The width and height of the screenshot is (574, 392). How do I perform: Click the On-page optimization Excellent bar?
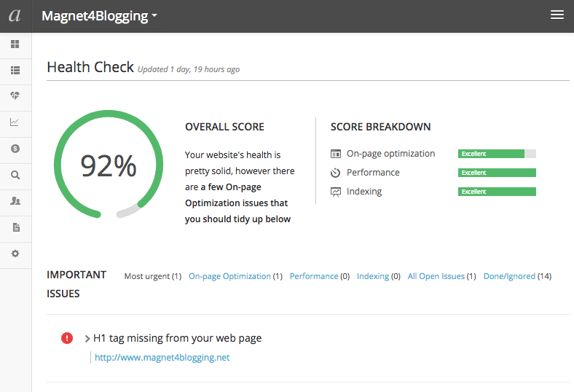click(x=497, y=154)
